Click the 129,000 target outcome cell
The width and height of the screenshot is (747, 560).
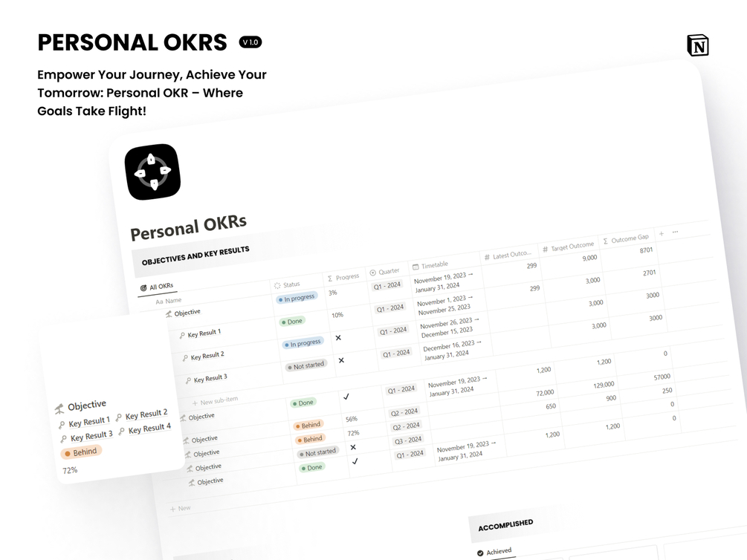click(604, 385)
